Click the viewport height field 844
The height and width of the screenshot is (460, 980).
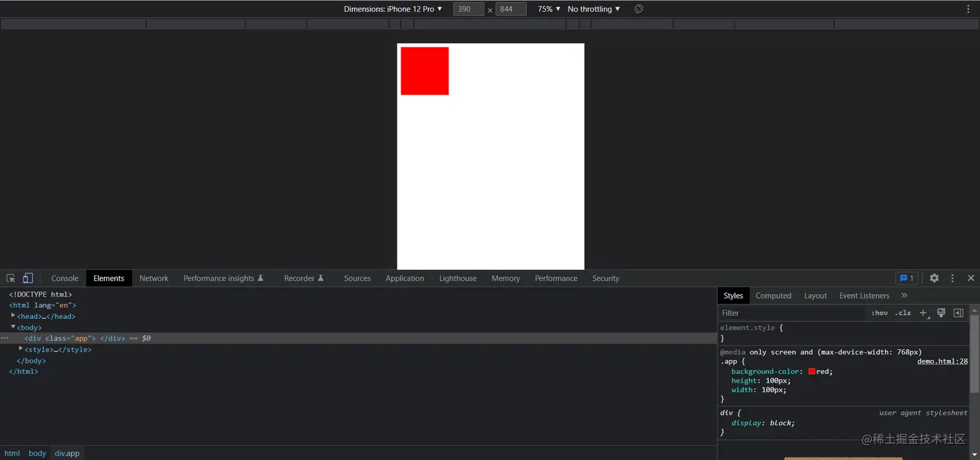pyautogui.click(x=511, y=9)
